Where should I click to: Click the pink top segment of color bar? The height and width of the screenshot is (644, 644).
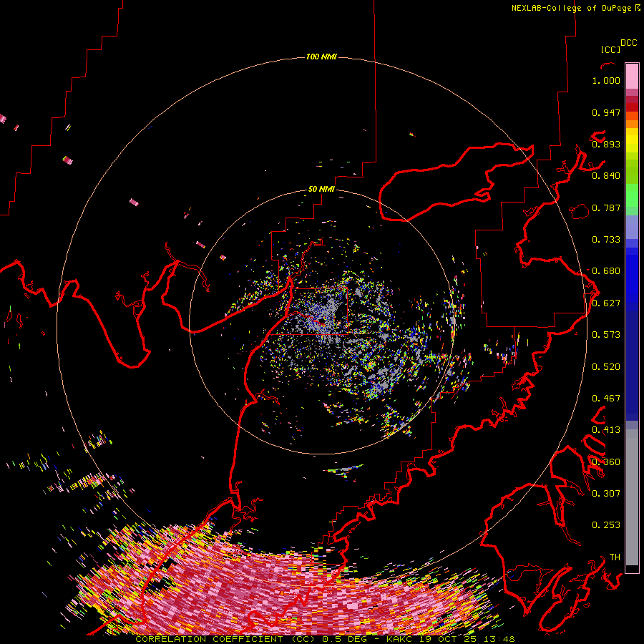632,76
